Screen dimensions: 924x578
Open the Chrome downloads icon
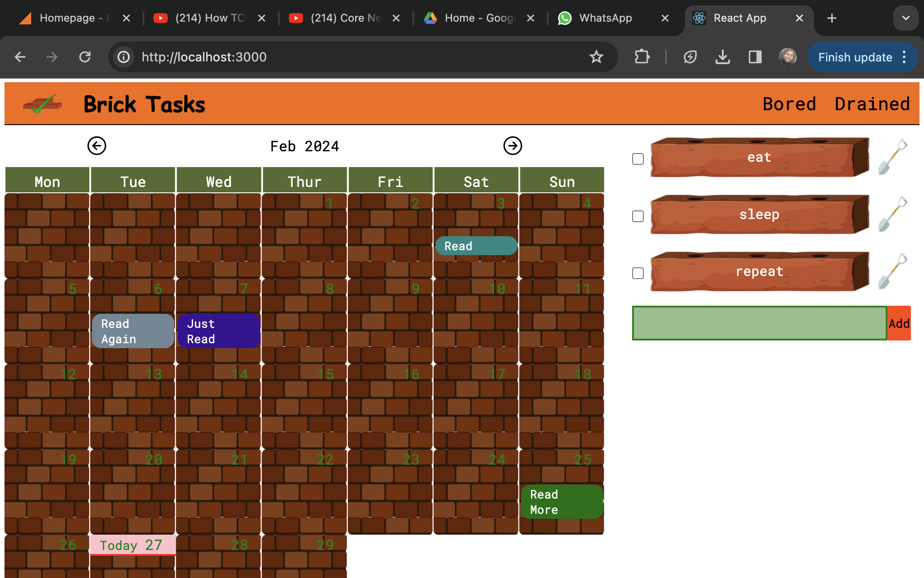pos(722,57)
